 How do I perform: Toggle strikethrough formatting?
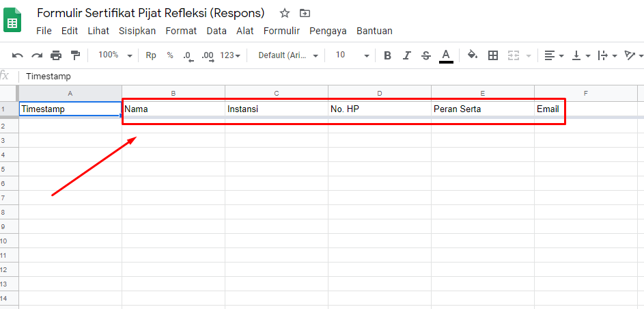tap(426, 55)
